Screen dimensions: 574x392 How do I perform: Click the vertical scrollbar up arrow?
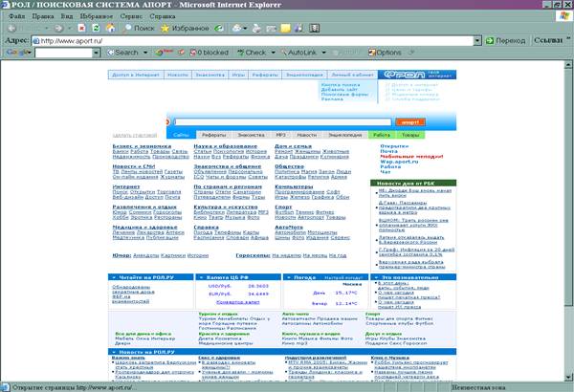coord(568,64)
